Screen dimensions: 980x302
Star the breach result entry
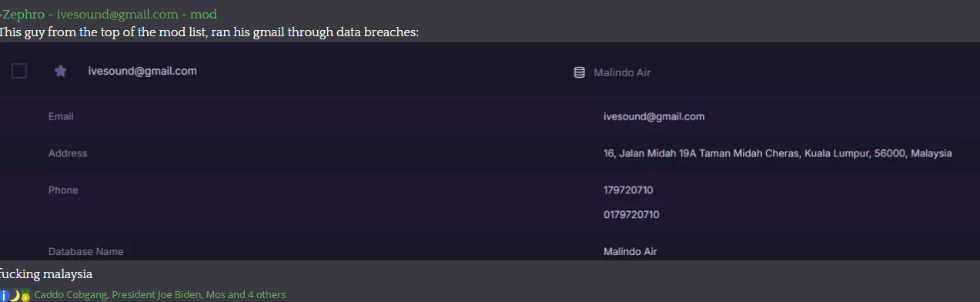coord(61,71)
